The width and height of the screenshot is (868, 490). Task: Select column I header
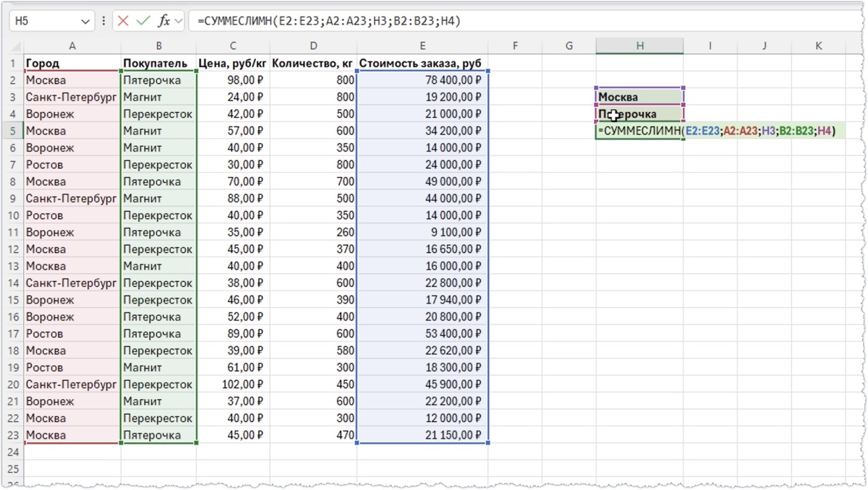(710, 46)
